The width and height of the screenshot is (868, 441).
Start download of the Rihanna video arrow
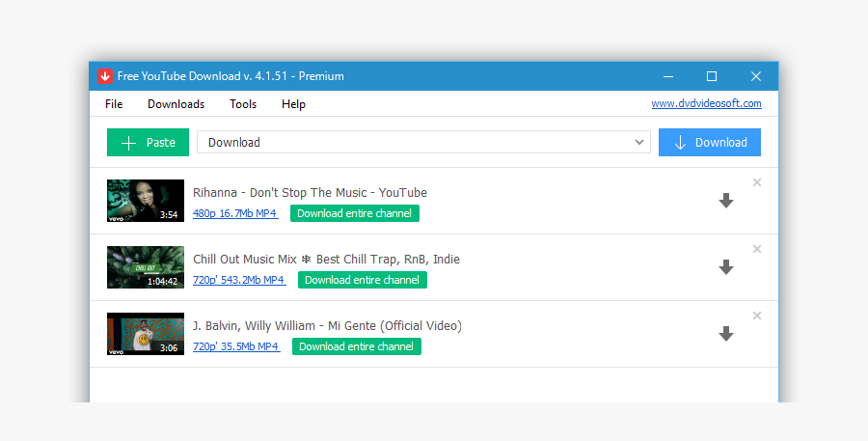coord(725,201)
